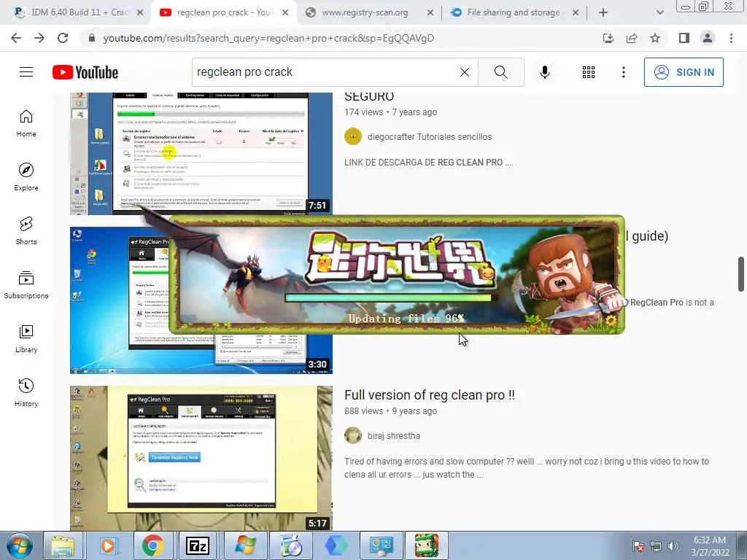Open Chrome profile avatar
This screenshot has width=747, height=560.
click(x=708, y=38)
